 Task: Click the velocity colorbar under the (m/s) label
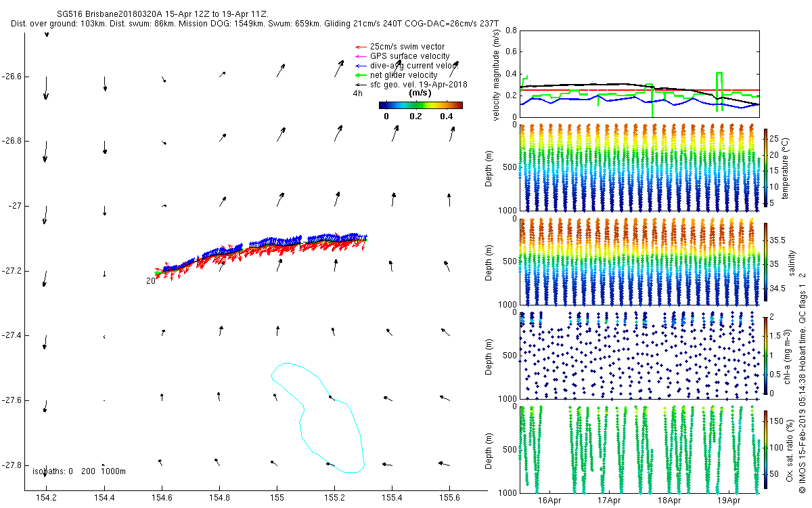(x=420, y=105)
